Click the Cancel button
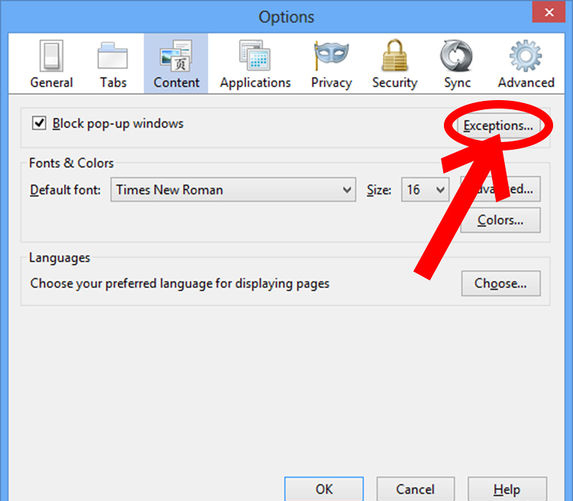The width and height of the screenshot is (573, 501). [x=415, y=489]
